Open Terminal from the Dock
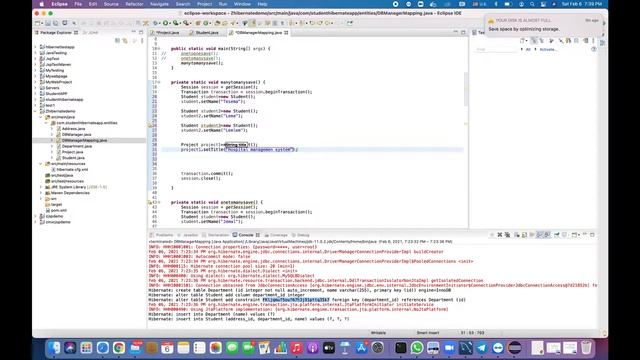The width and height of the screenshot is (640, 360). pyautogui.click(x=400, y=347)
